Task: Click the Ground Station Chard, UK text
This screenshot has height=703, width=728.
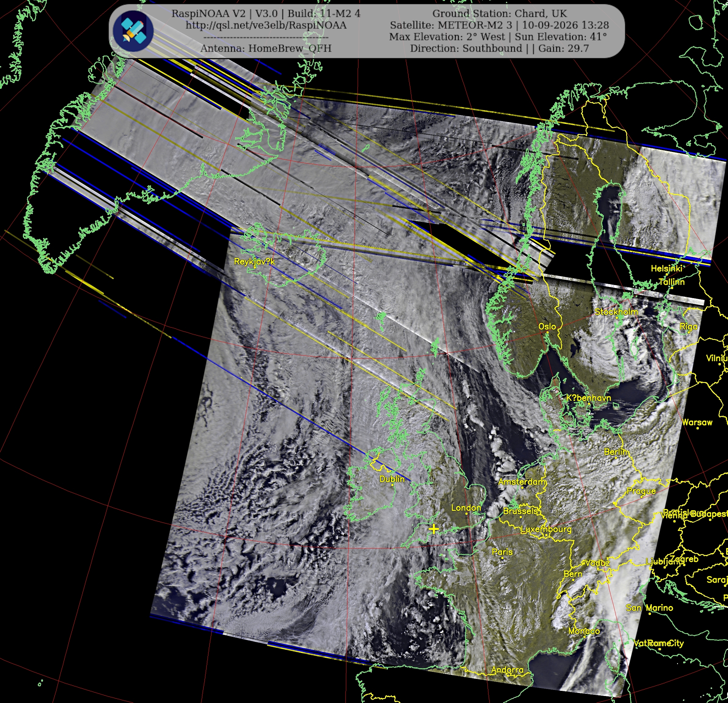Action: click(x=500, y=14)
